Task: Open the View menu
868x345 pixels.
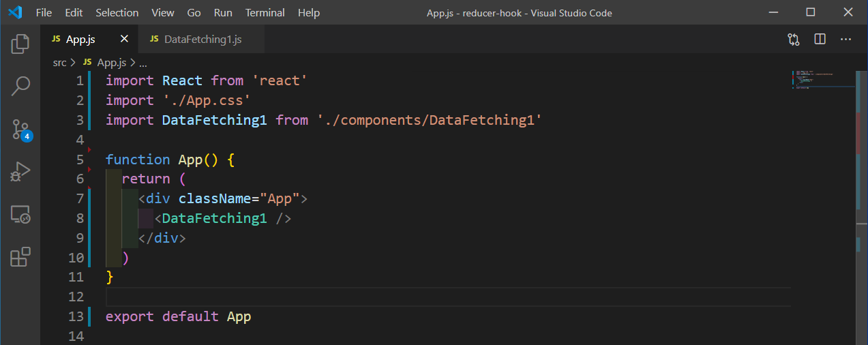Action: pyautogui.click(x=163, y=13)
